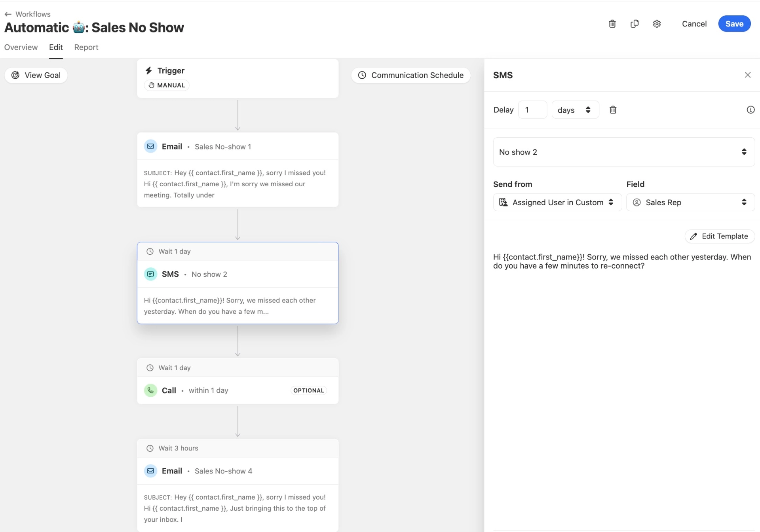Click the email envelope icon in workflow
Viewport: 760px width, 532px height.
(x=151, y=147)
